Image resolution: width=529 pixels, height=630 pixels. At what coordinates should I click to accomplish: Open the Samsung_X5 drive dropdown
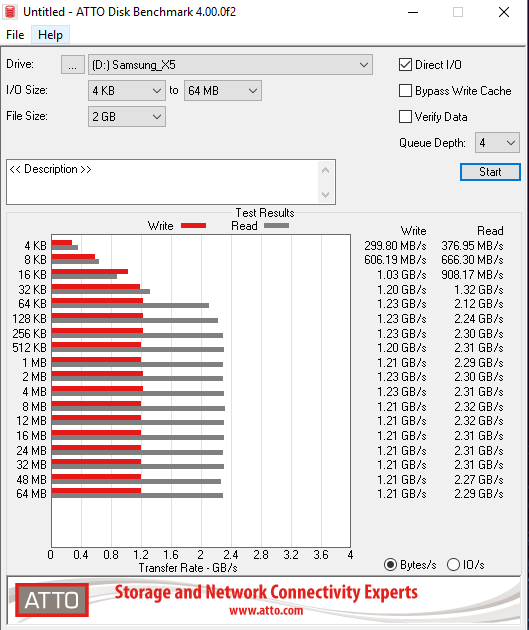[230, 65]
